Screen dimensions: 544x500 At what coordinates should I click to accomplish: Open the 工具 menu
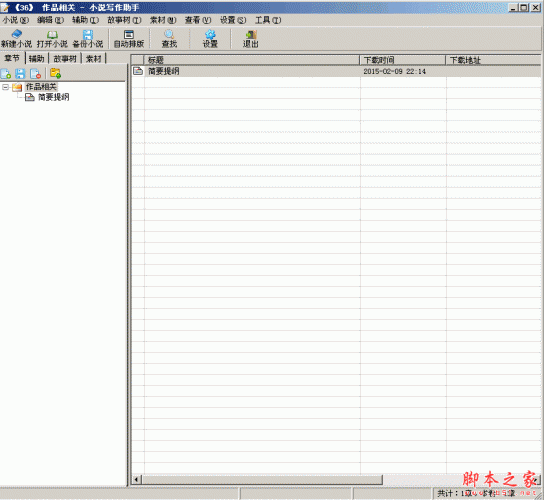click(268, 20)
